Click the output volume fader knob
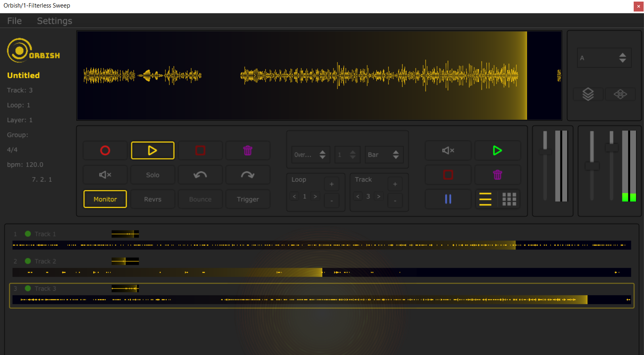This screenshot has height=355, width=644. click(x=592, y=166)
